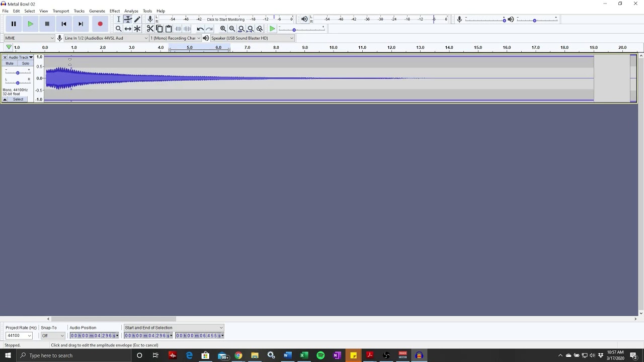Open the Transport menu
This screenshot has height=362, width=644.
[x=61, y=11]
